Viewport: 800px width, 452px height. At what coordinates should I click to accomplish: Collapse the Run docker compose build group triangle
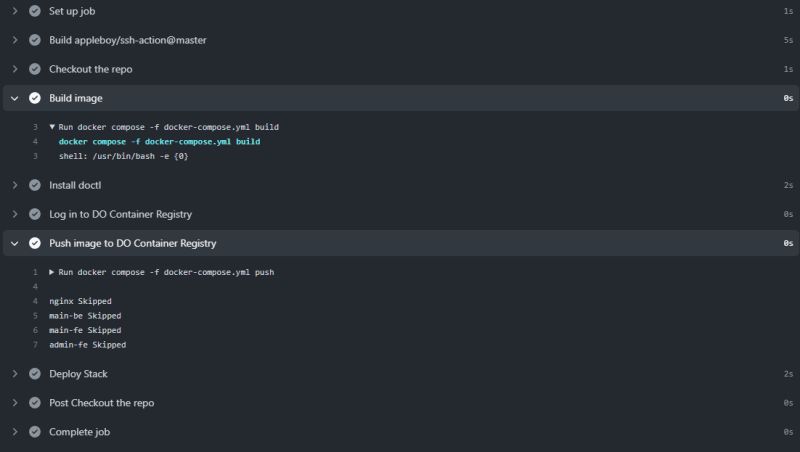[x=52, y=127]
